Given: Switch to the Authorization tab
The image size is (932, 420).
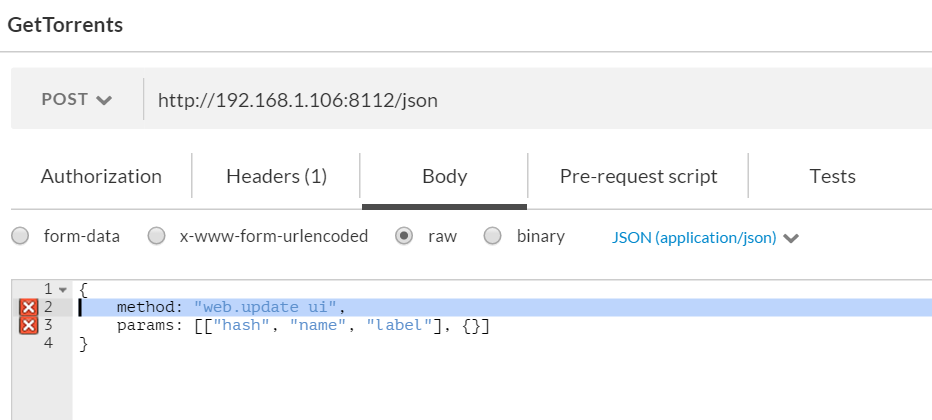Looking at the screenshot, I should pyautogui.click(x=101, y=176).
